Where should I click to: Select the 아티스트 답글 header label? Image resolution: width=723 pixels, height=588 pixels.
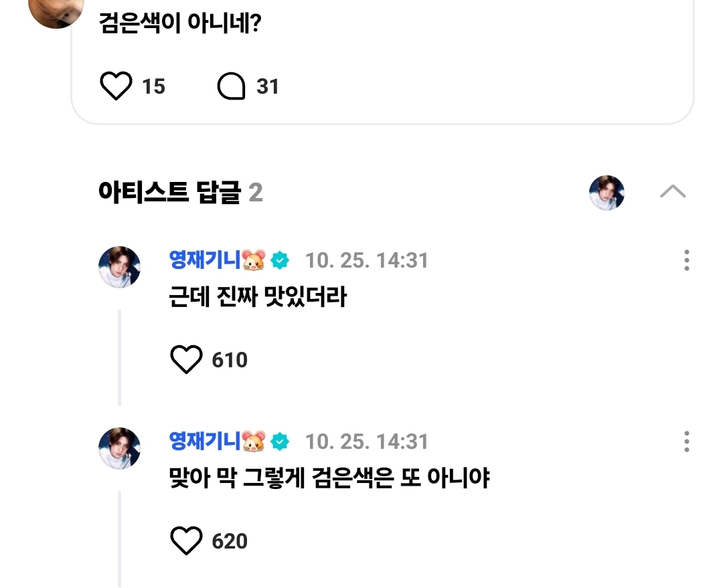coord(169,193)
